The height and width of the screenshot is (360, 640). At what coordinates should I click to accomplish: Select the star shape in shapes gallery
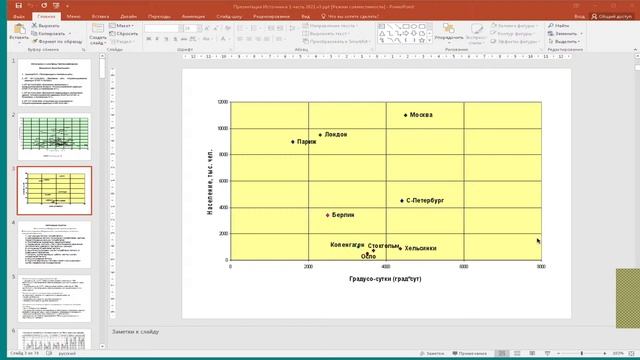422,41
